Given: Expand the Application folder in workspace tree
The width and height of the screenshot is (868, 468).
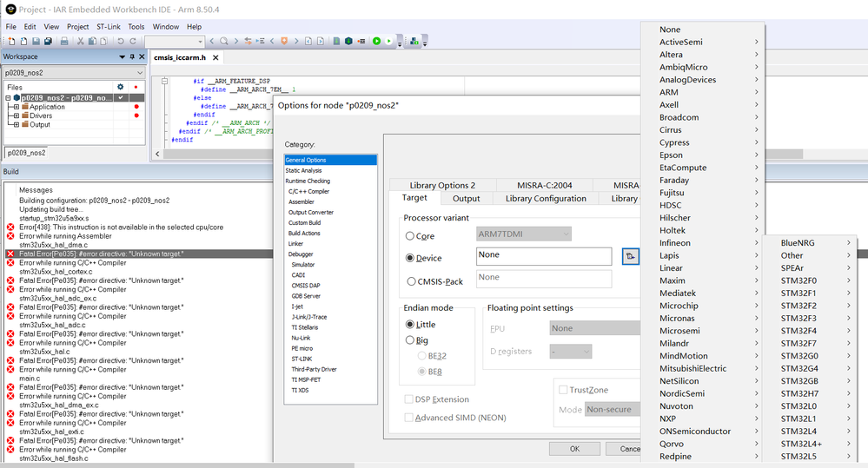Looking at the screenshot, I should (x=17, y=107).
